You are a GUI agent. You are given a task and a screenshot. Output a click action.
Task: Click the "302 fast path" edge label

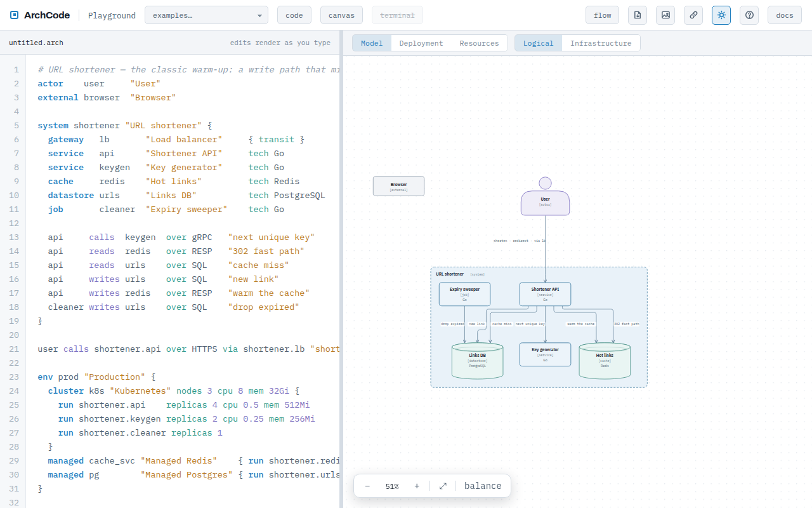[x=627, y=324]
